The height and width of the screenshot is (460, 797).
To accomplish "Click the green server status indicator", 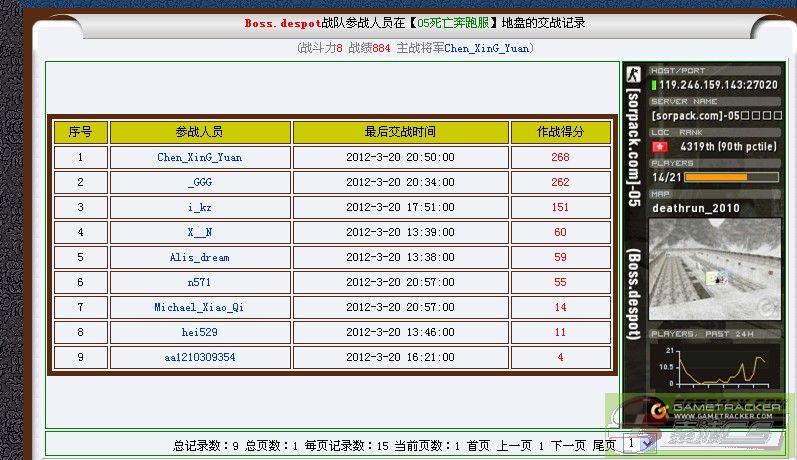I will (653, 85).
